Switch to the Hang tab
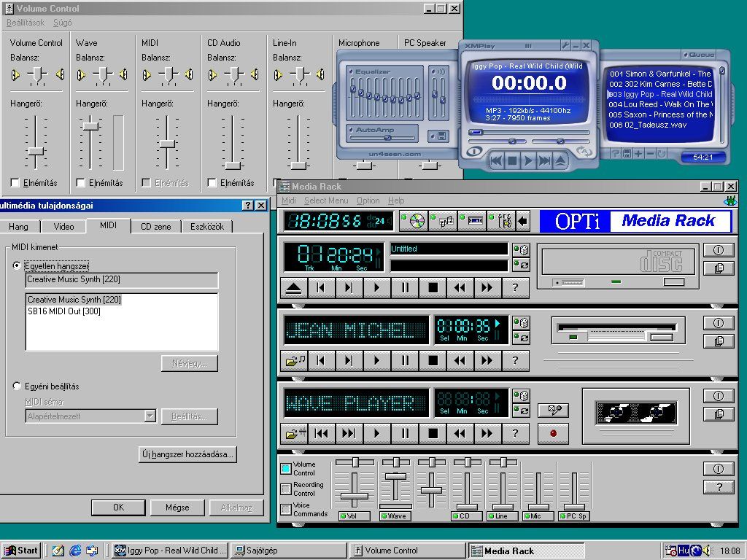747x560 pixels. [18, 227]
